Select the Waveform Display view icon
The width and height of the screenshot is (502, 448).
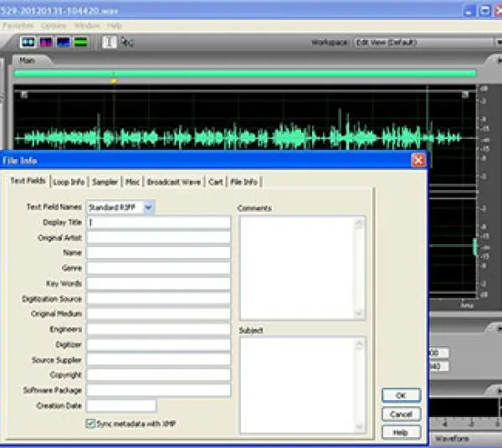coord(28,42)
